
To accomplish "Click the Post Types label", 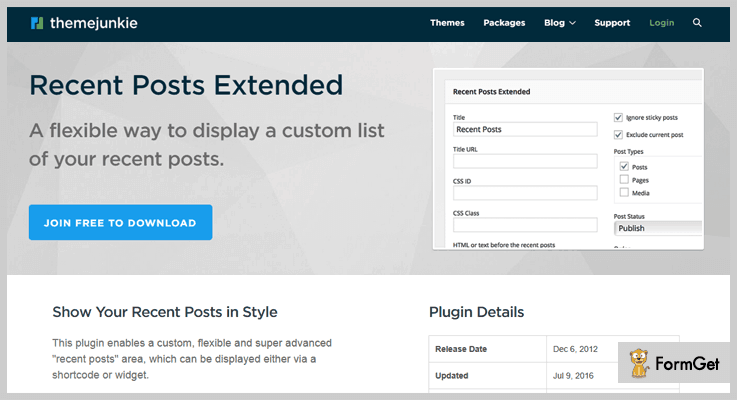I will (x=628, y=151).
